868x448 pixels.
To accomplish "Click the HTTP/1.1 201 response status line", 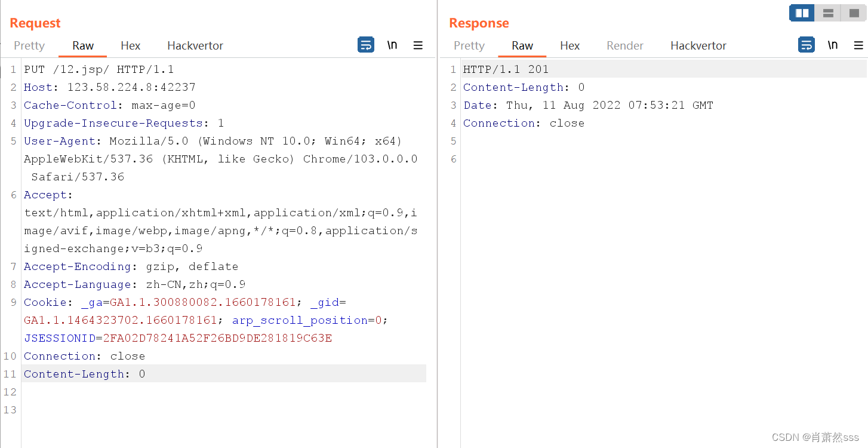I will tap(506, 69).
